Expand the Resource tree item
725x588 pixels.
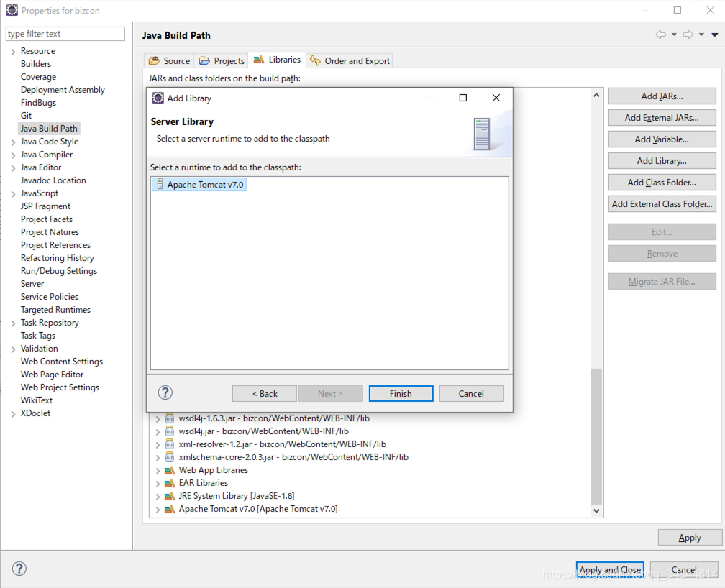tap(14, 51)
